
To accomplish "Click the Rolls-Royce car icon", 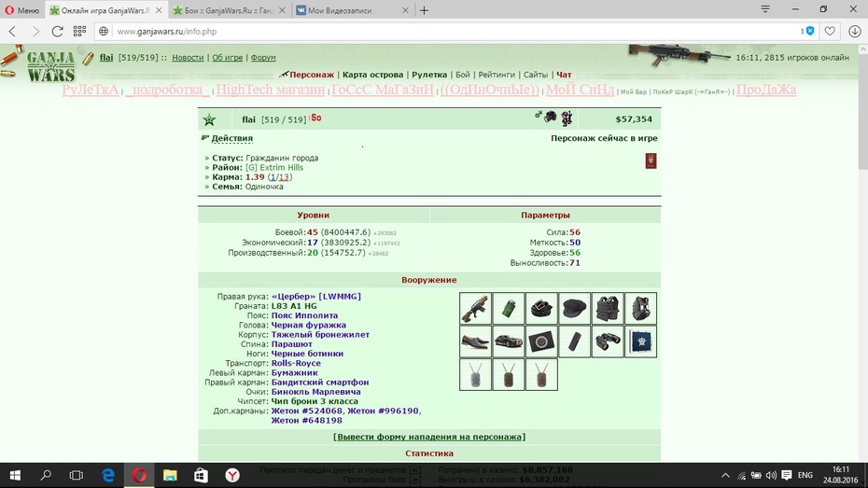I will click(x=508, y=342).
